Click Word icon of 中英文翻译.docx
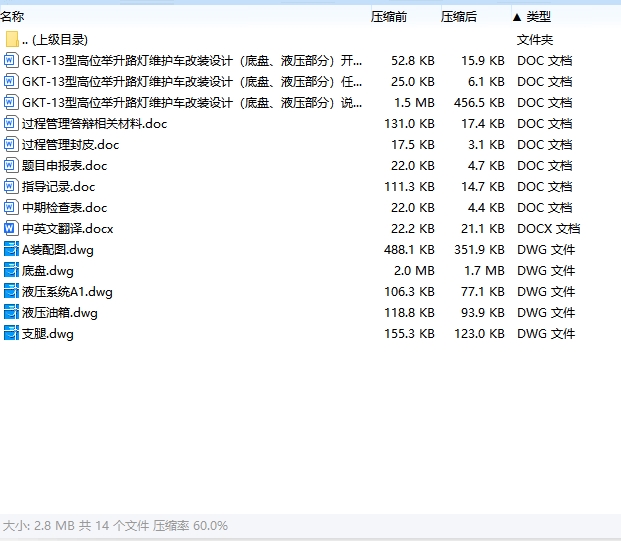Viewport: 621px width, 541px height. point(11,229)
